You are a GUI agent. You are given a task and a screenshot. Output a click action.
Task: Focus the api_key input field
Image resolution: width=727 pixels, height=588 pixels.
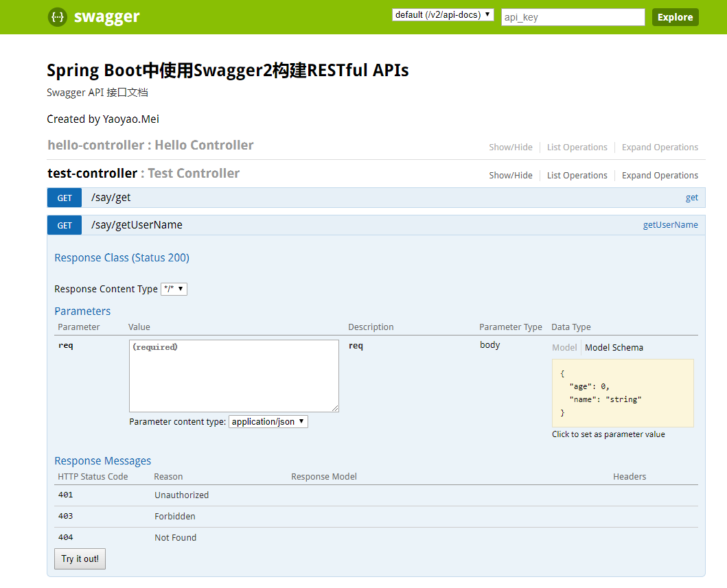tap(573, 17)
